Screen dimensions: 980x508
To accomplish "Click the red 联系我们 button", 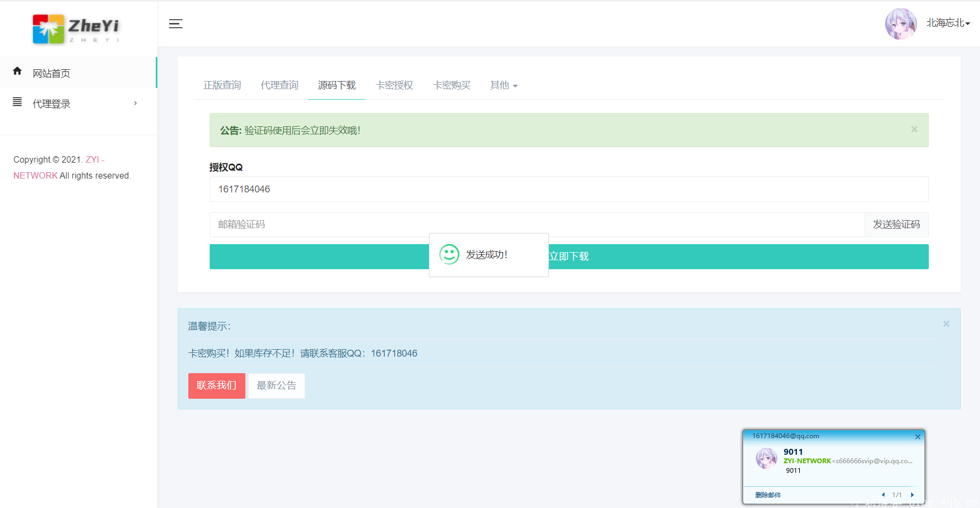I will pyautogui.click(x=217, y=385).
